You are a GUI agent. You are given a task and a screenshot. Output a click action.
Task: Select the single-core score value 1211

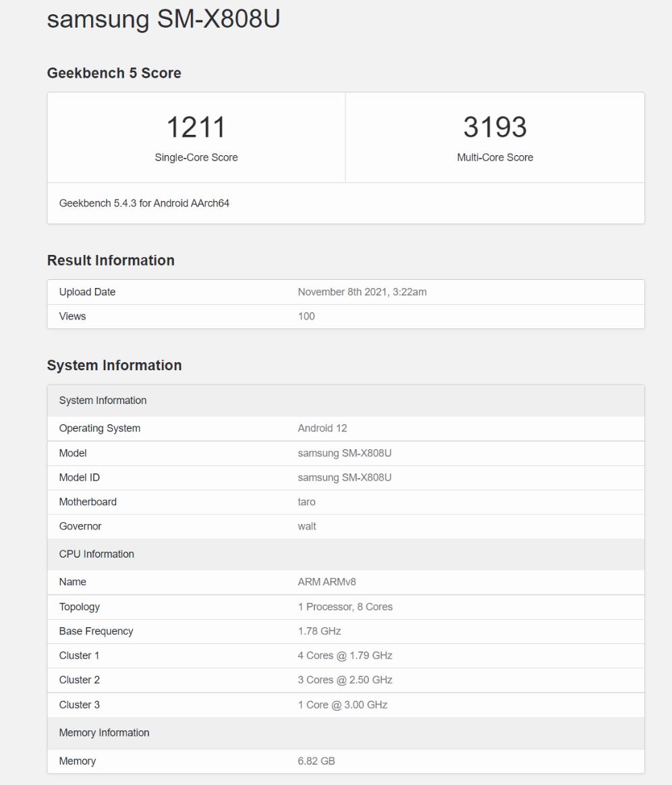coord(196,127)
